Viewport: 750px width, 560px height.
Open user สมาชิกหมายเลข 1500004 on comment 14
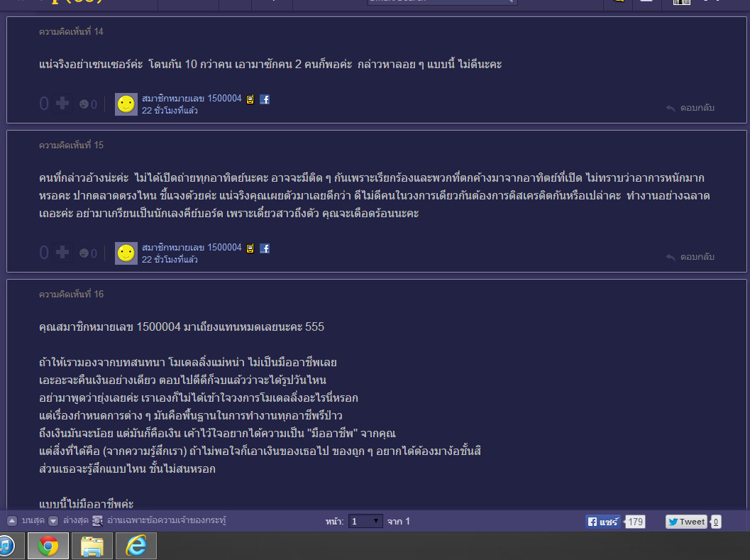coord(192,98)
